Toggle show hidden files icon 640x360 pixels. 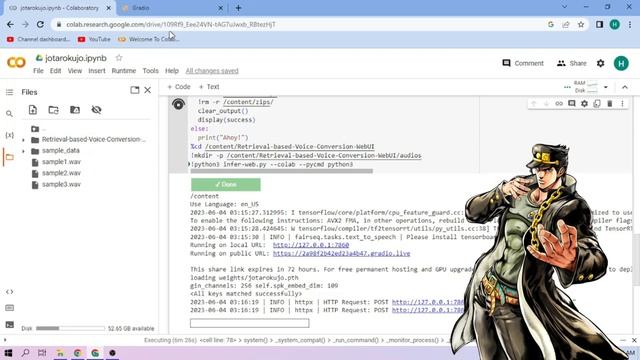pos(96,110)
